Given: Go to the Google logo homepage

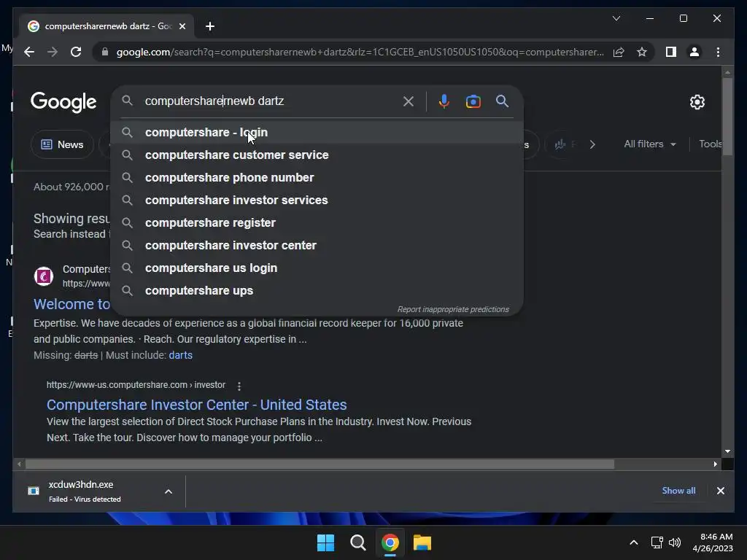Looking at the screenshot, I should tap(63, 102).
